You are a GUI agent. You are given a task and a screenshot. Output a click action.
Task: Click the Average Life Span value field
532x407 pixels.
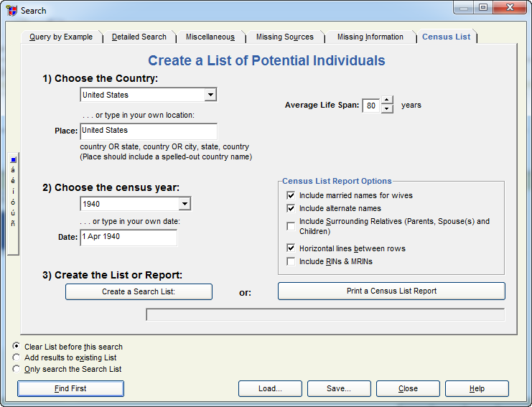pyautogui.click(x=371, y=106)
